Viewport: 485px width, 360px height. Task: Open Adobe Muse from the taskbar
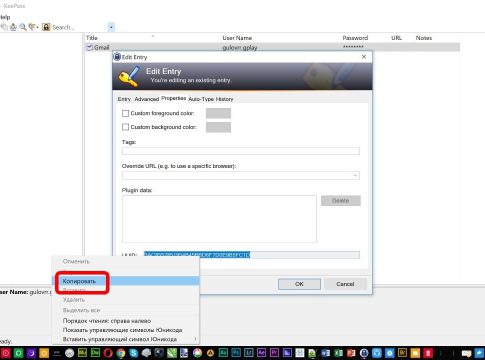pyautogui.click(x=82, y=353)
